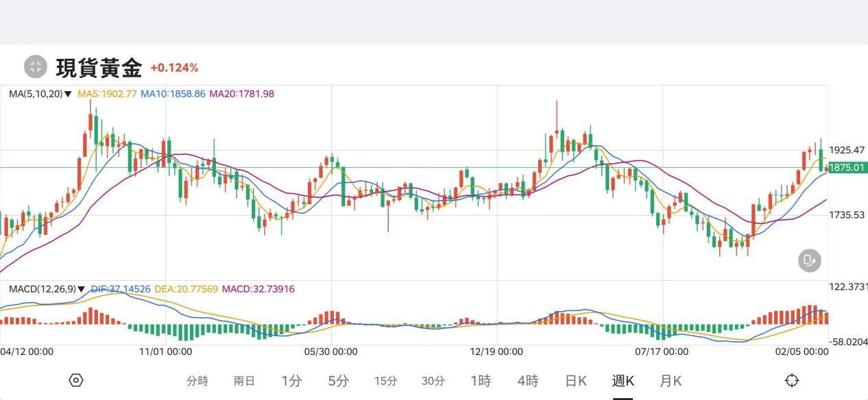This screenshot has height=400, width=868.
Task: Choose the 1分 chart interval
Action: [291, 382]
